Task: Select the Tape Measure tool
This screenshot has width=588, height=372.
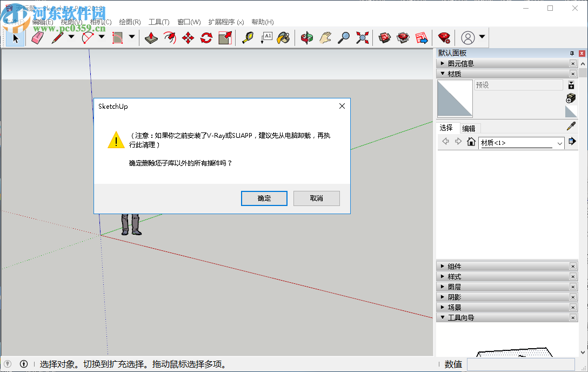Action: click(248, 38)
